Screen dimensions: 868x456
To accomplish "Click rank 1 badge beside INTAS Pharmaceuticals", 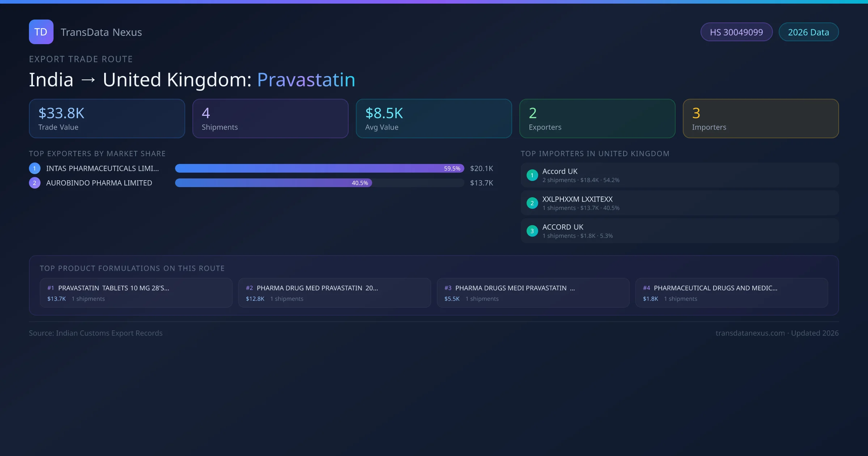I will click(35, 168).
